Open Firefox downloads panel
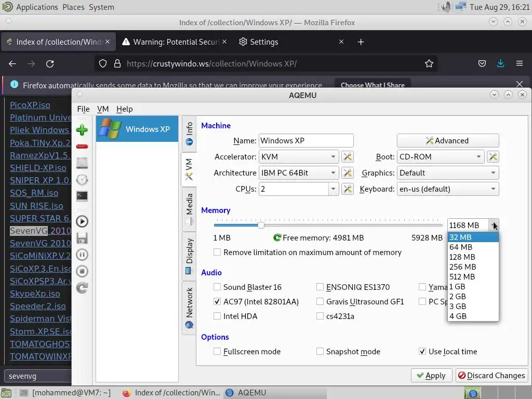This screenshot has height=399, width=532. click(500, 63)
